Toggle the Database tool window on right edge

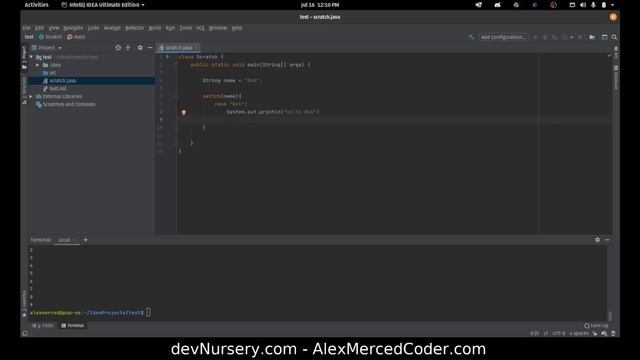tap(616, 78)
